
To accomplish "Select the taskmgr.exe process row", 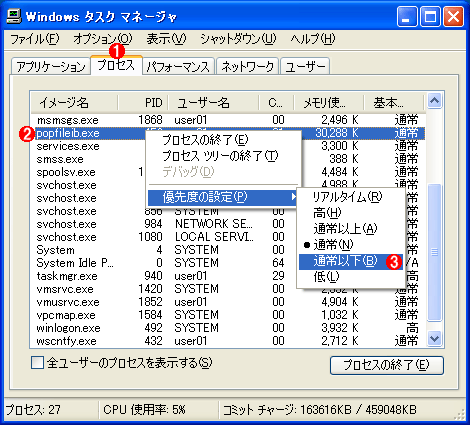I will click(x=228, y=276).
